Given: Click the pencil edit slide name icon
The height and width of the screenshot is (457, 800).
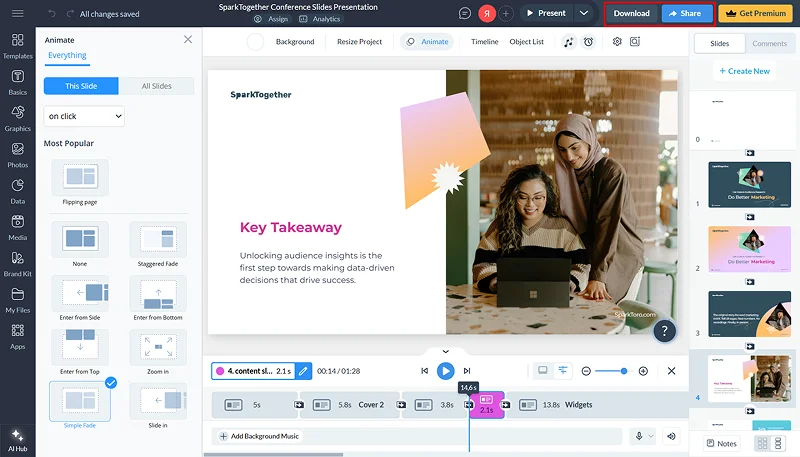Looking at the screenshot, I should click(x=304, y=371).
